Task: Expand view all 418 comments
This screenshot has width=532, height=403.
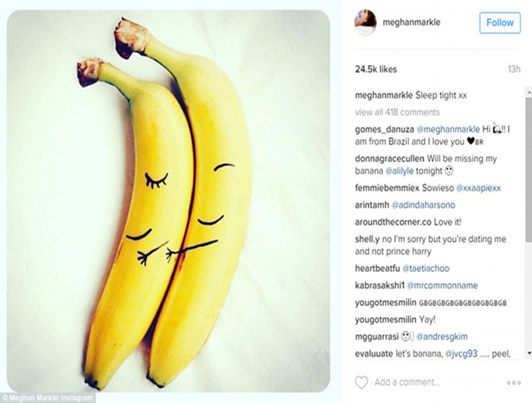Action: (x=397, y=113)
